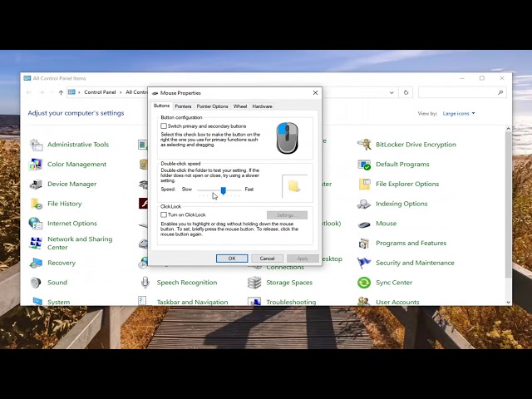The image size is (532, 399).
Task: Open Indexing Options icon
Action: tap(364, 204)
